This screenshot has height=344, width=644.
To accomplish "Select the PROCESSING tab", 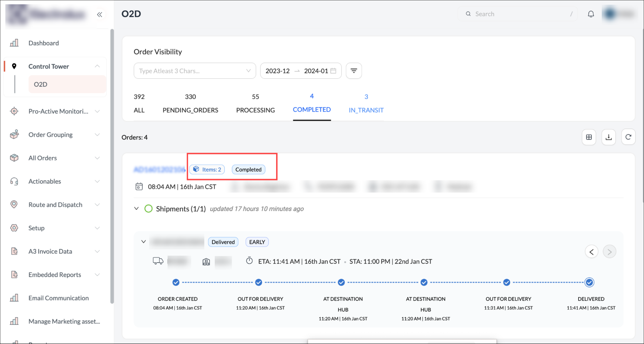I will (255, 104).
